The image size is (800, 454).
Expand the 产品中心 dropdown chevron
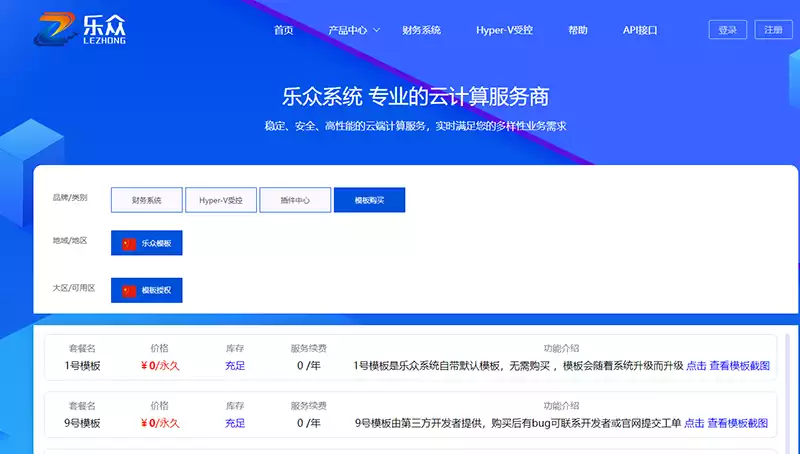pos(377,30)
